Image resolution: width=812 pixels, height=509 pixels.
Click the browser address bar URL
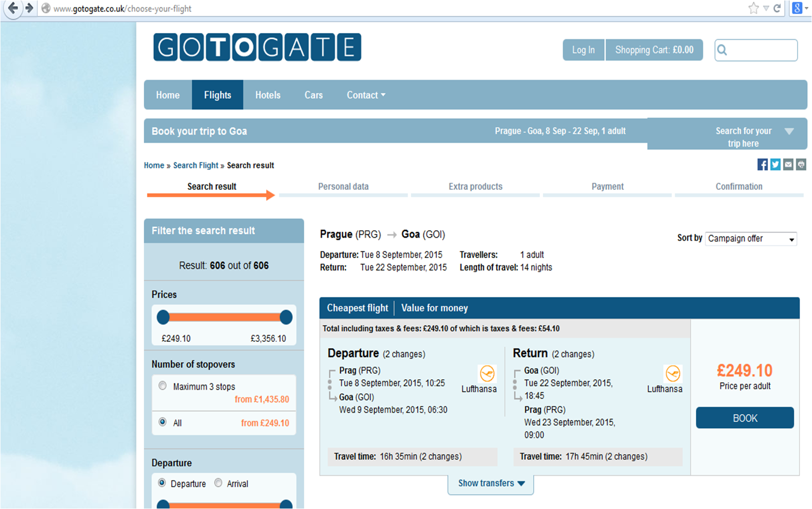tap(123, 8)
